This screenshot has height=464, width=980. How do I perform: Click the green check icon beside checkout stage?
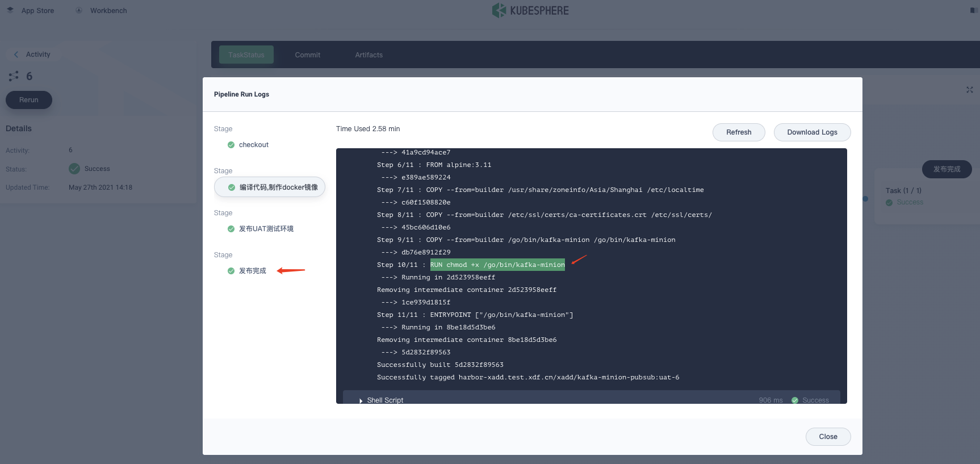pos(231,145)
